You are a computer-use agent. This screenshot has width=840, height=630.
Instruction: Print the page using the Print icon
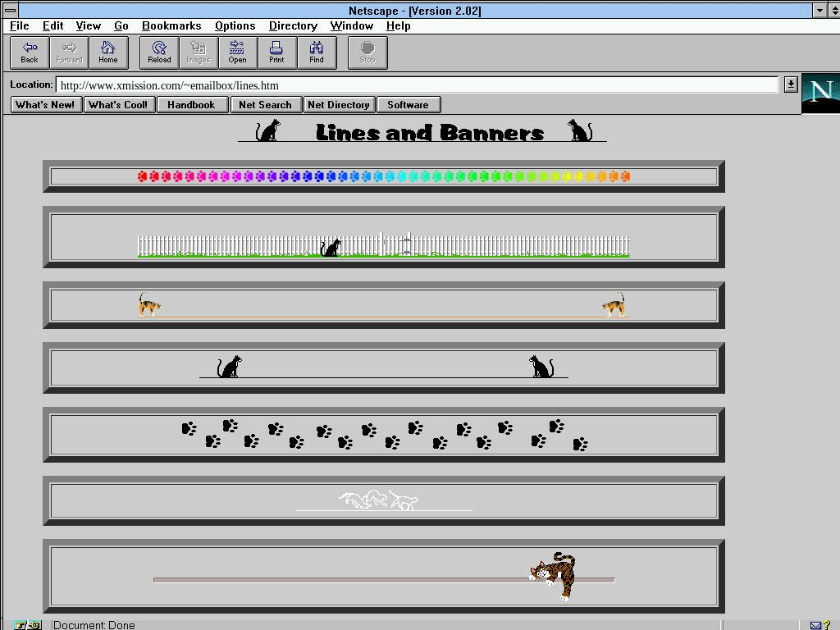tap(276, 52)
